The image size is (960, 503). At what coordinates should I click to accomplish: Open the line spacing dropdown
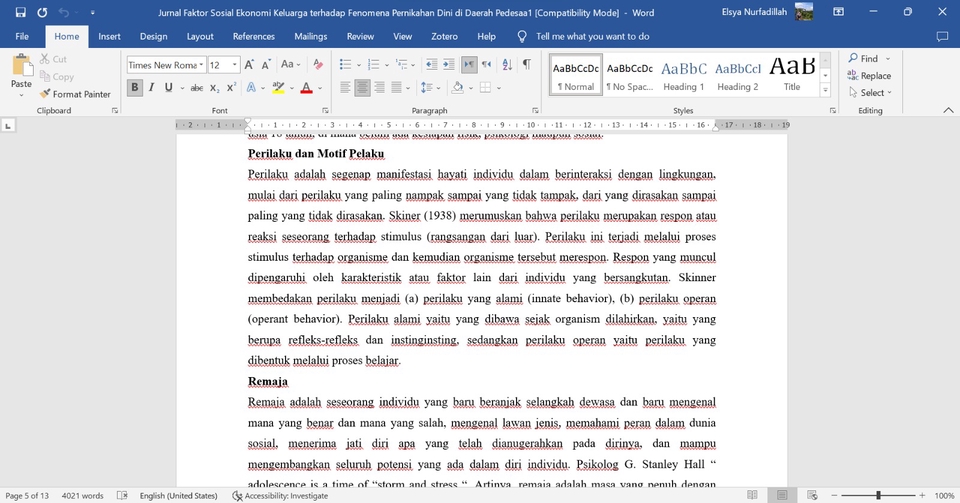431,88
